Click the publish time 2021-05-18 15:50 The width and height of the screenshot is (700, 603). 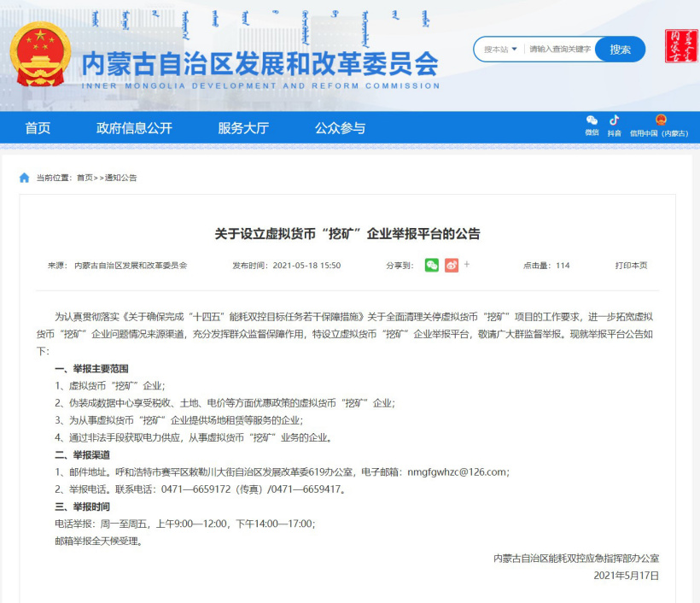point(306,266)
